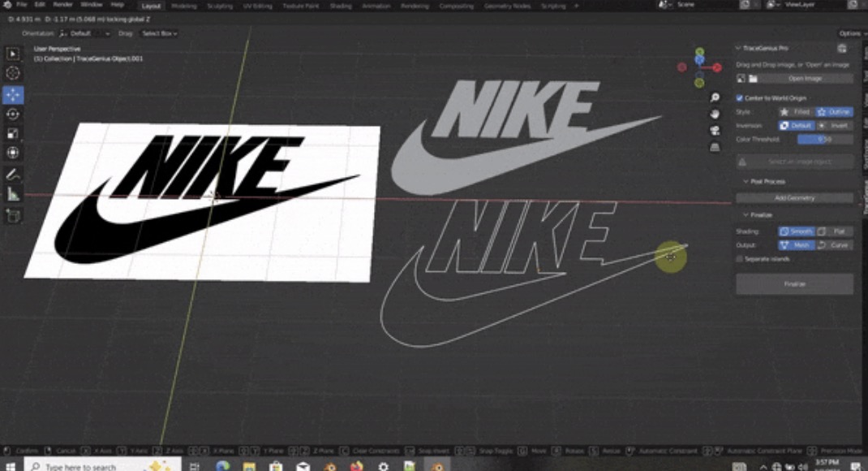Collapse the Finalize section header
The height and width of the screenshot is (471, 868).
(746, 214)
